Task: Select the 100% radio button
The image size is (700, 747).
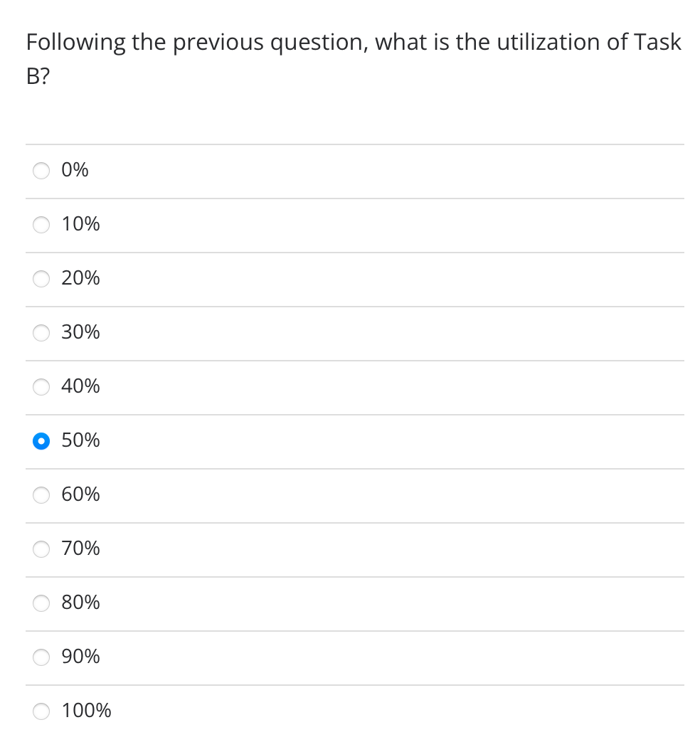Action: [x=41, y=711]
